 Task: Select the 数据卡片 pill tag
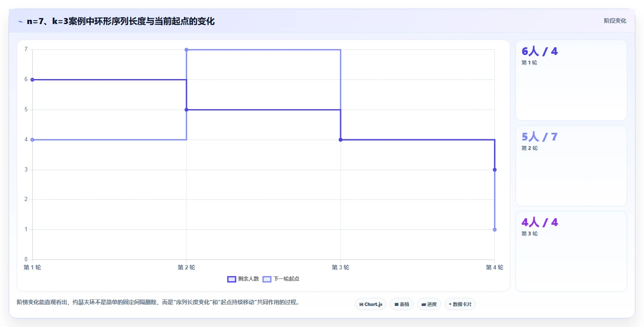coord(460,304)
